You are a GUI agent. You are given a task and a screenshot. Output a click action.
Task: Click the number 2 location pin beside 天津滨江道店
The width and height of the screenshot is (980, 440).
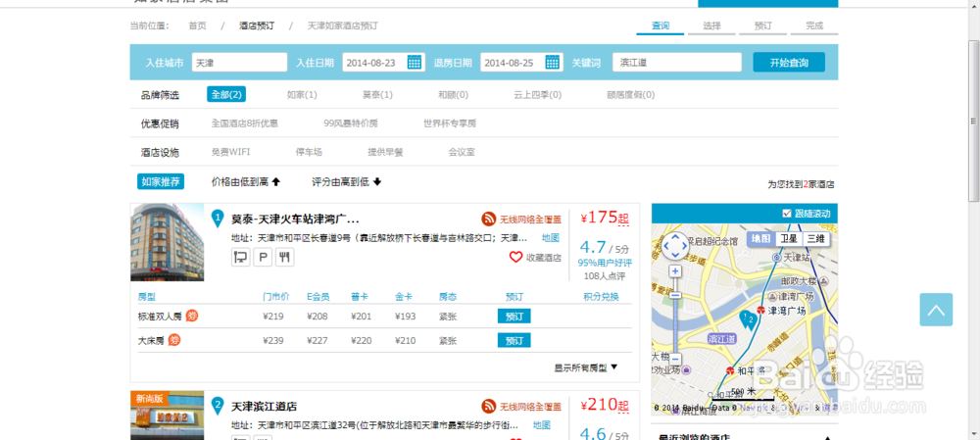click(218, 407)
